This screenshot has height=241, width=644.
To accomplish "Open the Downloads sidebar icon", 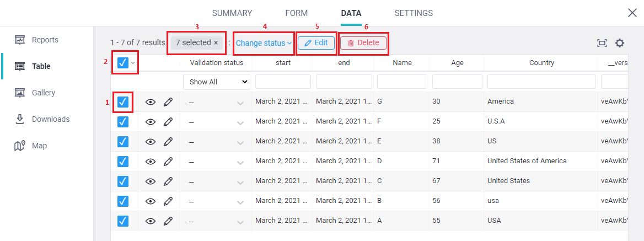I will tap(20, 119).
